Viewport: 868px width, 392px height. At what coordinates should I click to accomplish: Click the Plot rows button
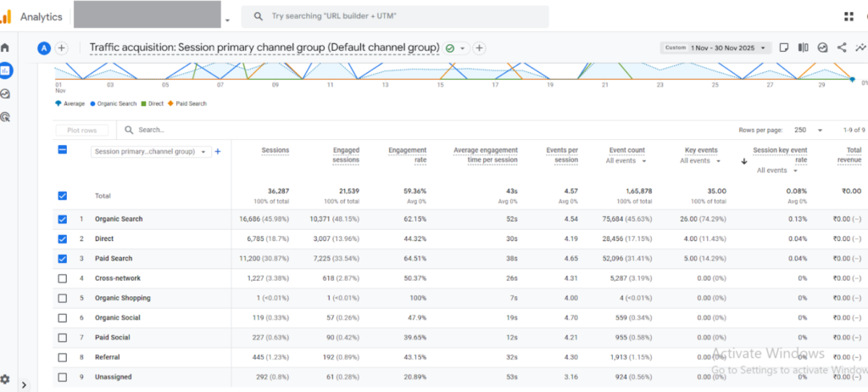[x=82, y=130]
